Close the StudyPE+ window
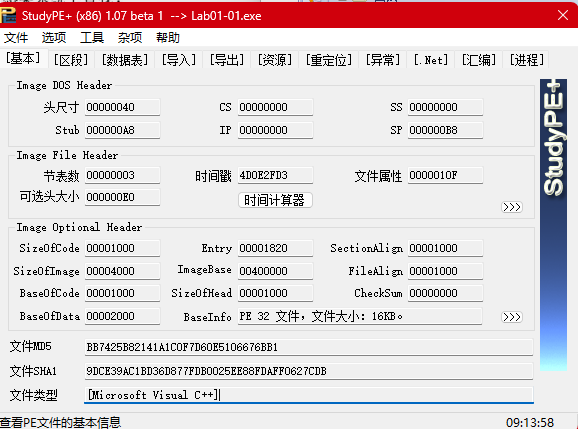Screen dimensions: 578x429 click(563, 15)
